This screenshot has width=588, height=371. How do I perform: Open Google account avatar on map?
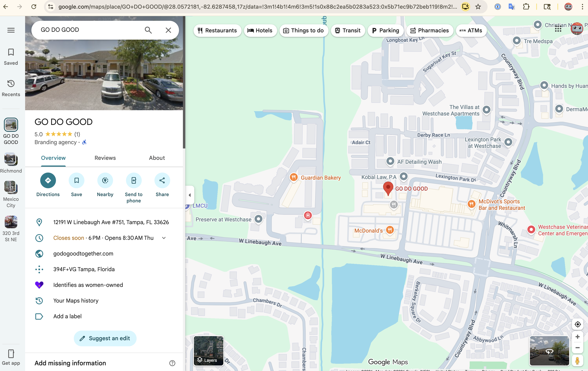click(x=577, y=29)
